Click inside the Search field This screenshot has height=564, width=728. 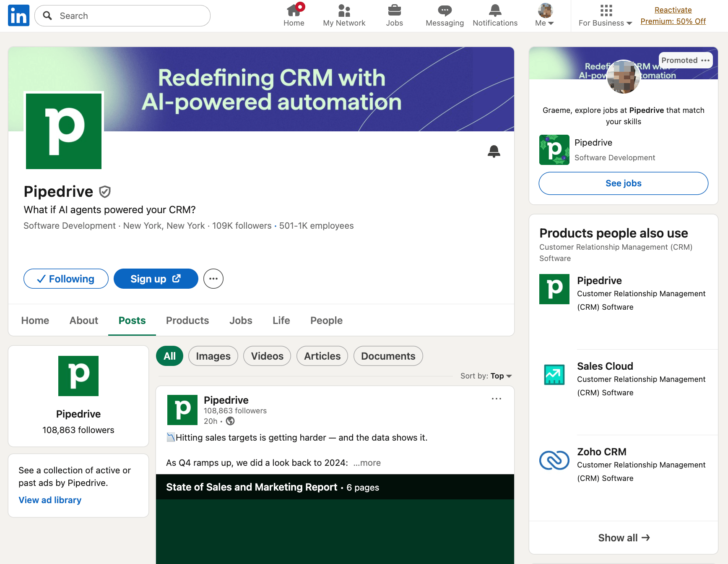coord(122,16)
